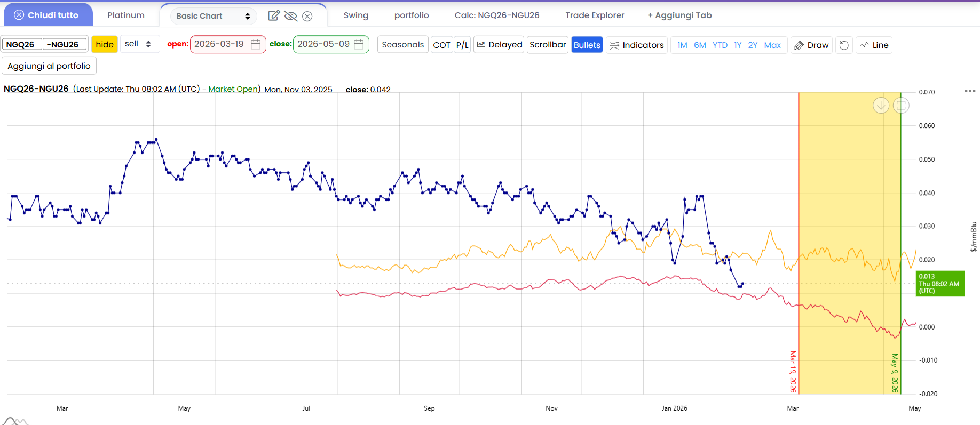Screen dimensions: 980x425
Task: Open calendar icon for open date
Action: tap(256, 44)
